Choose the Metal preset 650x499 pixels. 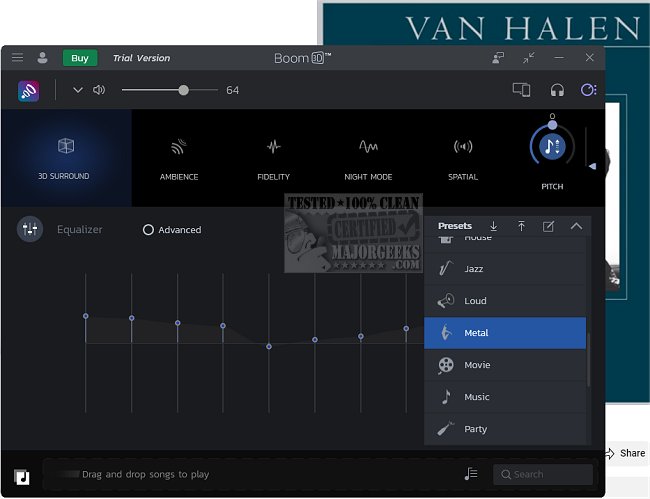[x=505, y=333]
